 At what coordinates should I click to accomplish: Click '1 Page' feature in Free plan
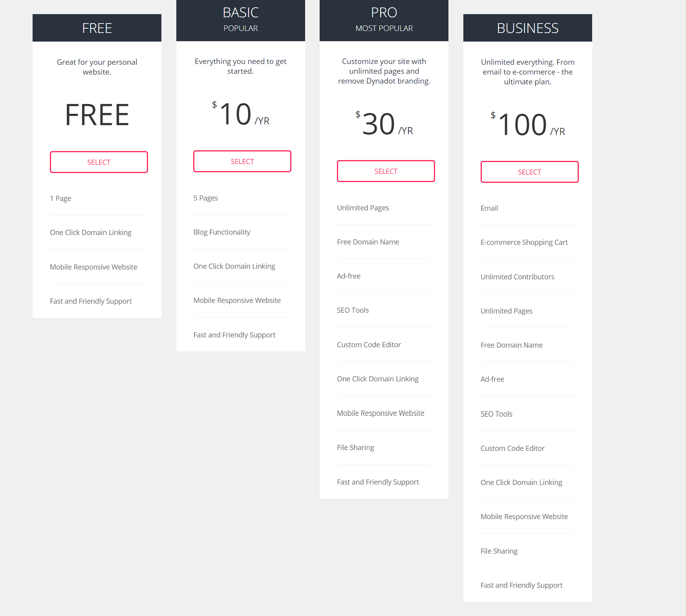pyautogui.click(x=60, y=198)
